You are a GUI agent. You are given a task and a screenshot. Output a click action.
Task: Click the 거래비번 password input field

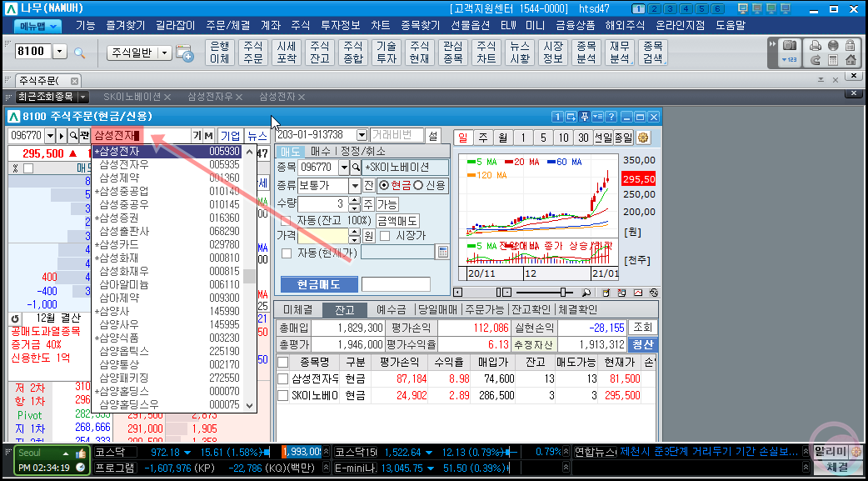[x=397, y=135]
